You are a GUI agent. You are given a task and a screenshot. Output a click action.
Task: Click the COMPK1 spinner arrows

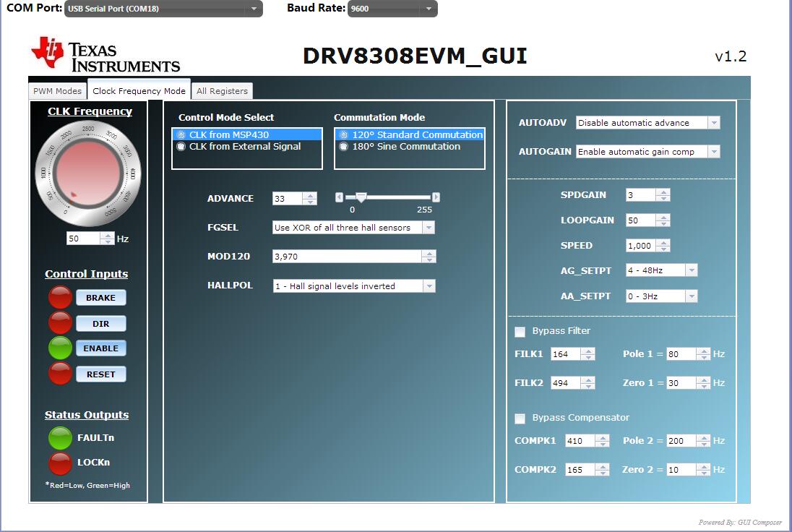602,440
